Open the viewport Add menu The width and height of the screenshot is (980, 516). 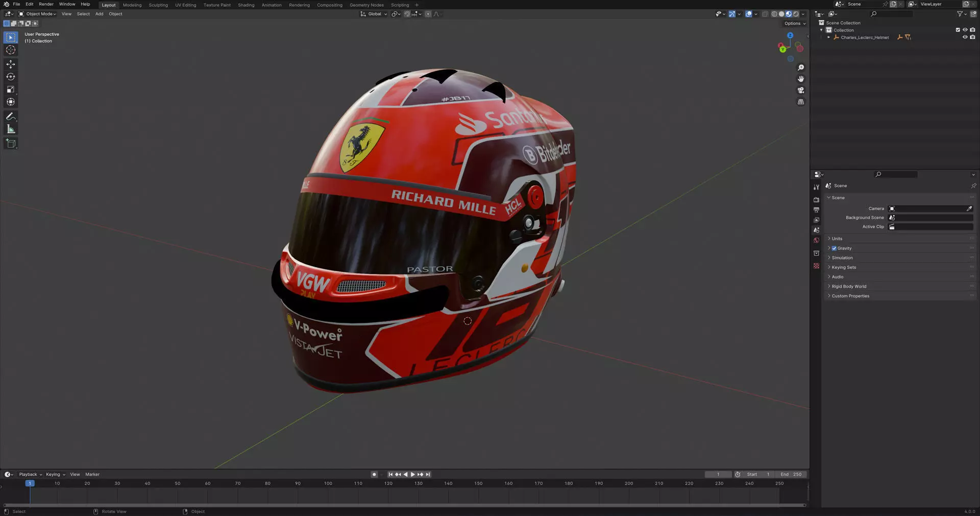99,14
